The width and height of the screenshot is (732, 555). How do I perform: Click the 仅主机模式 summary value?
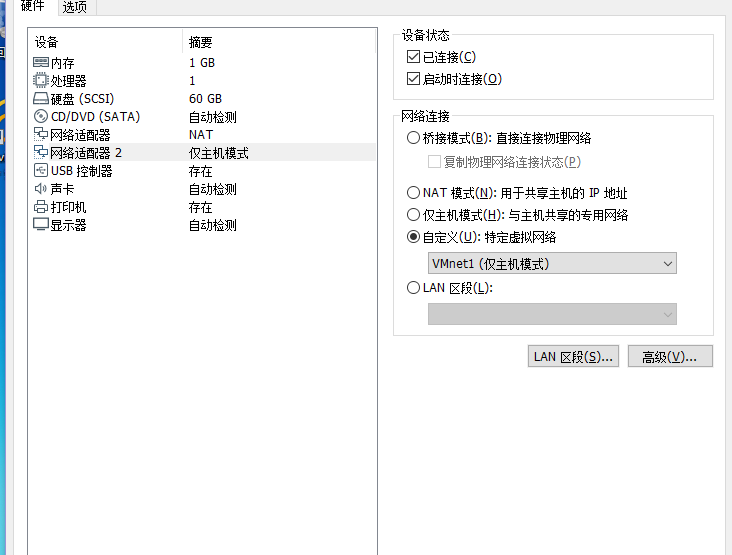[x=218, y=153]
